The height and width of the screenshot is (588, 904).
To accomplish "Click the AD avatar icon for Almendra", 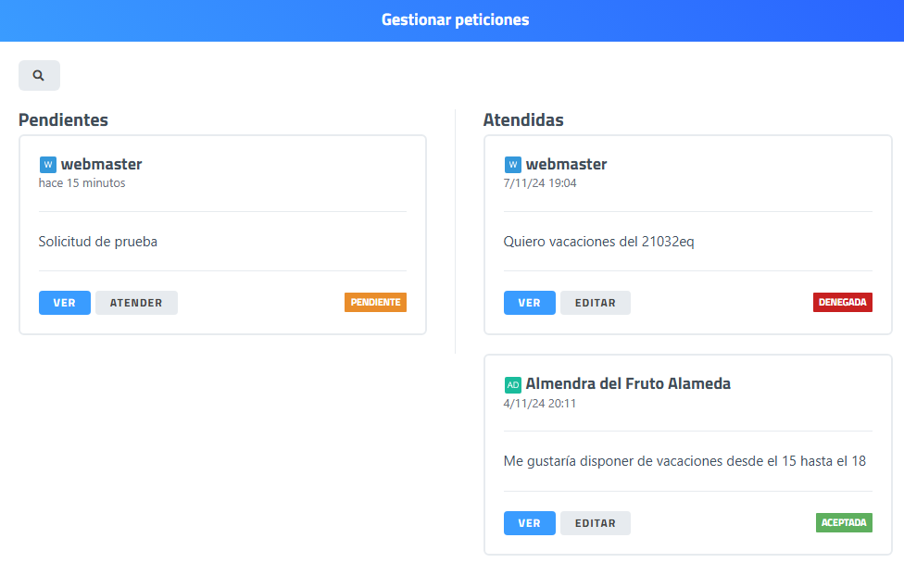I will 513,384.
